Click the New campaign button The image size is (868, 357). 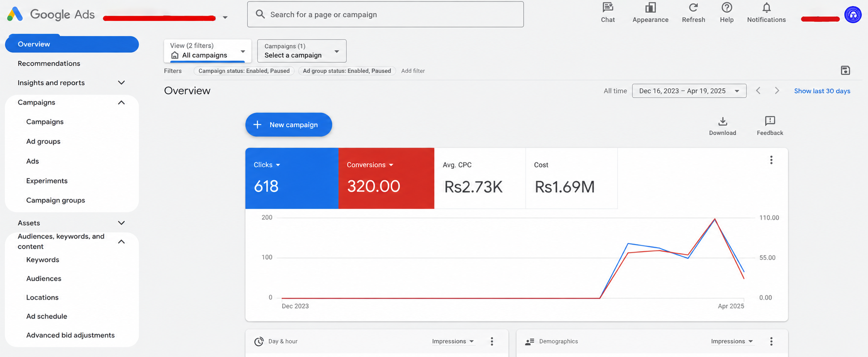point(288,125)
